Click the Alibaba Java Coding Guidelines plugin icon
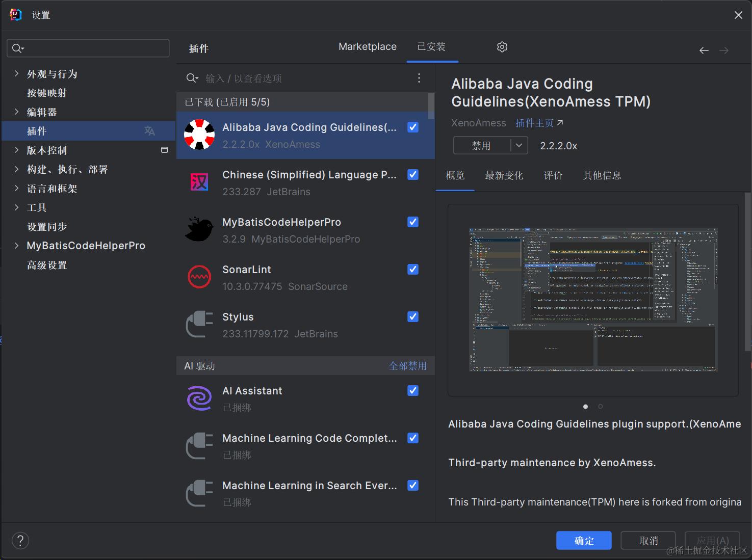Viewport: 752px width, 560px height. (199, 135)
